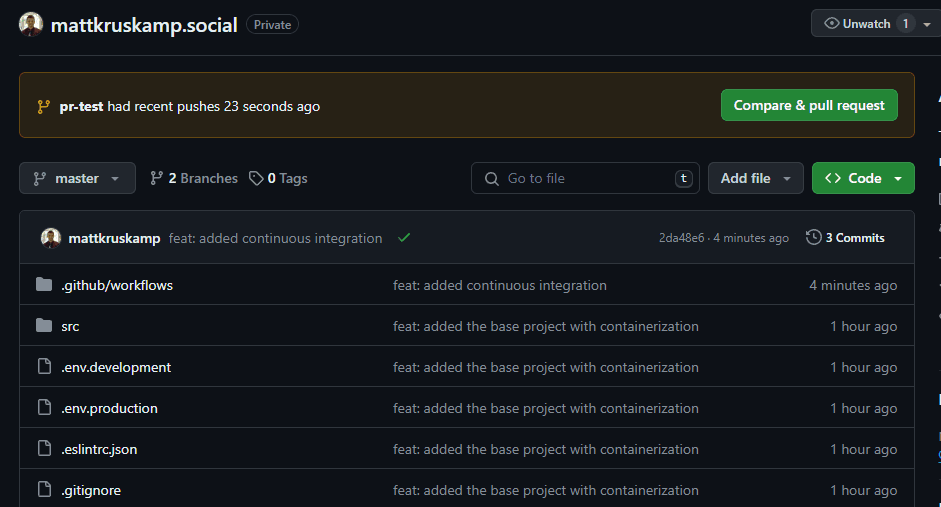Click the commit author avatar in commit header
Viewport: 941px width, 507px height.
pos(50,238)
